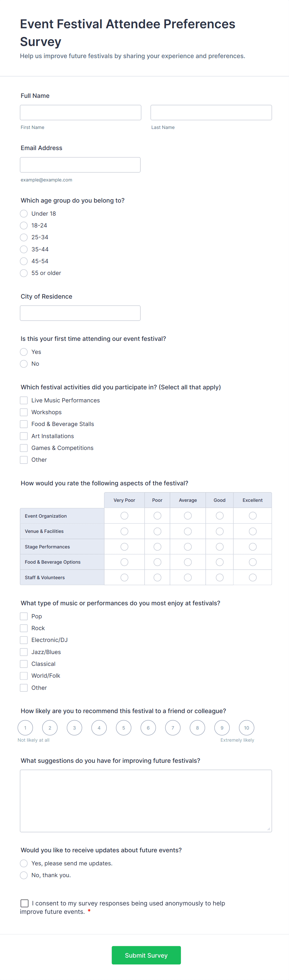
Task: Select "Yes" for first time attending
Action: [24, 352]
